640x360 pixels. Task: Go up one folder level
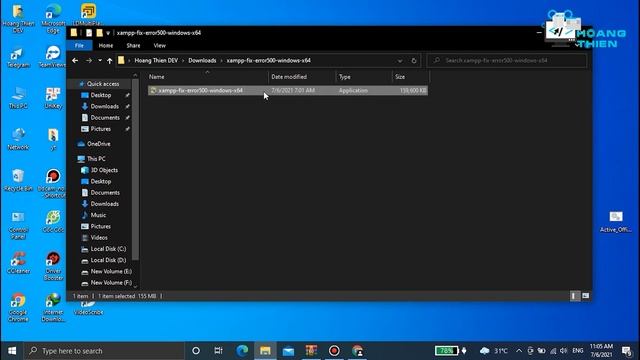point(109,60)
